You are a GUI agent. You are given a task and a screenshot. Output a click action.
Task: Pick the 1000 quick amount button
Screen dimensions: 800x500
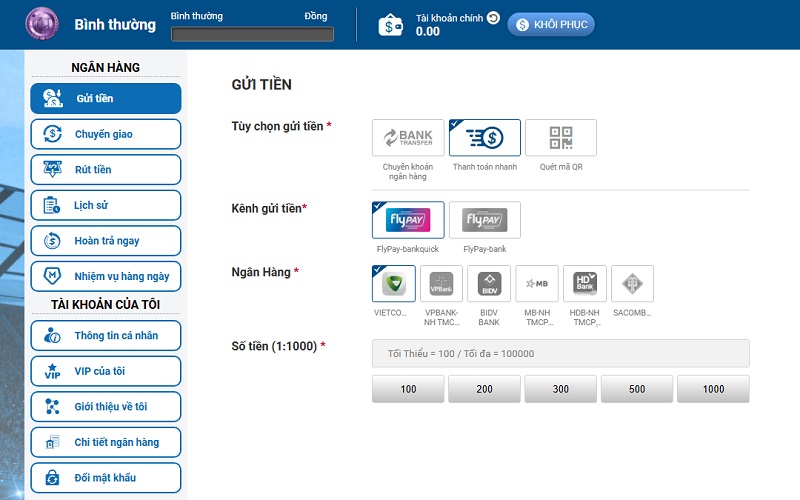(713, 389)
